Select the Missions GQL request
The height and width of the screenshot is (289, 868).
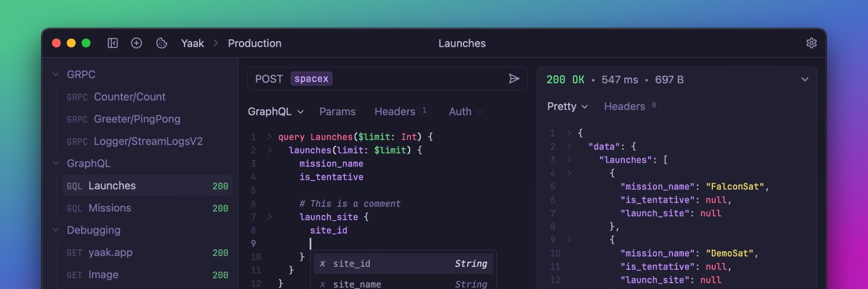coord(147,208)
